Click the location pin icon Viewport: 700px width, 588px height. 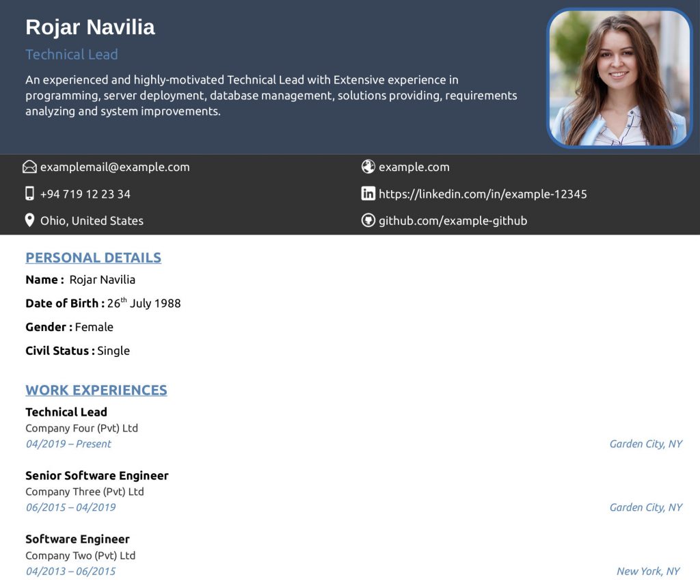click(x=29, y=220)
